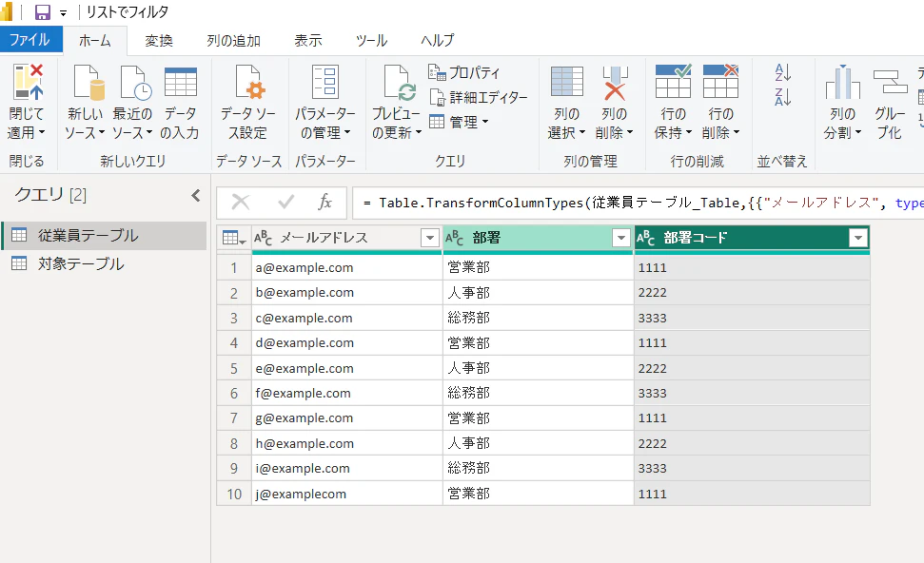The height and width of the screenshot is (563, 924).
Task: Click the Split Column icon
Action: [x=843, y=83]
